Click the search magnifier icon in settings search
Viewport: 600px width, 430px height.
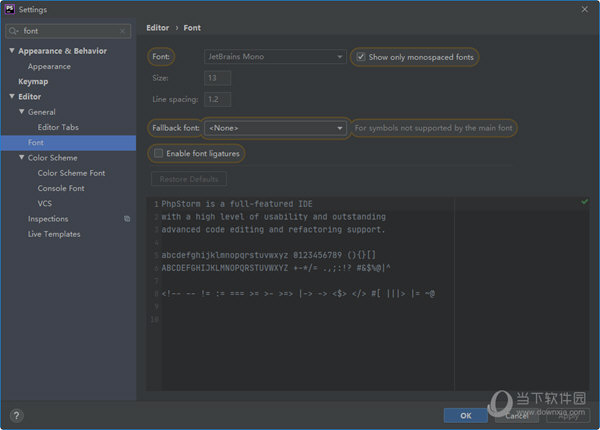13,31
